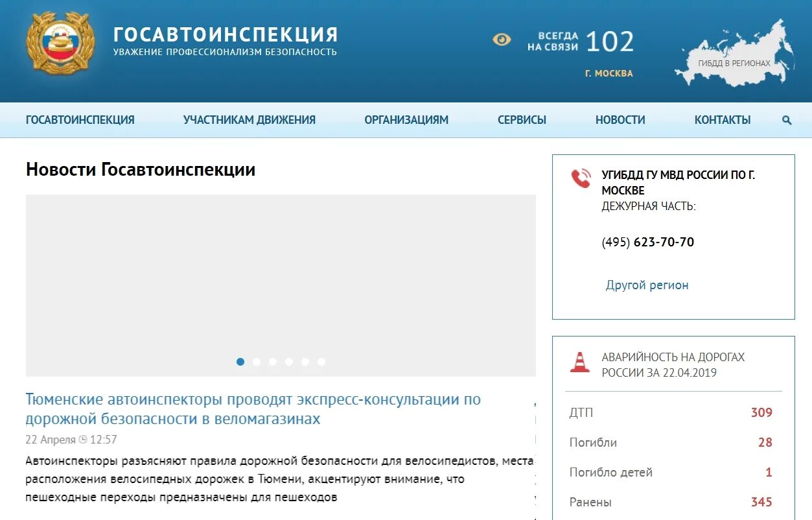The image size is (812, 520).
Task: Click the traffic cone accident icon
Action: point(580,362)
